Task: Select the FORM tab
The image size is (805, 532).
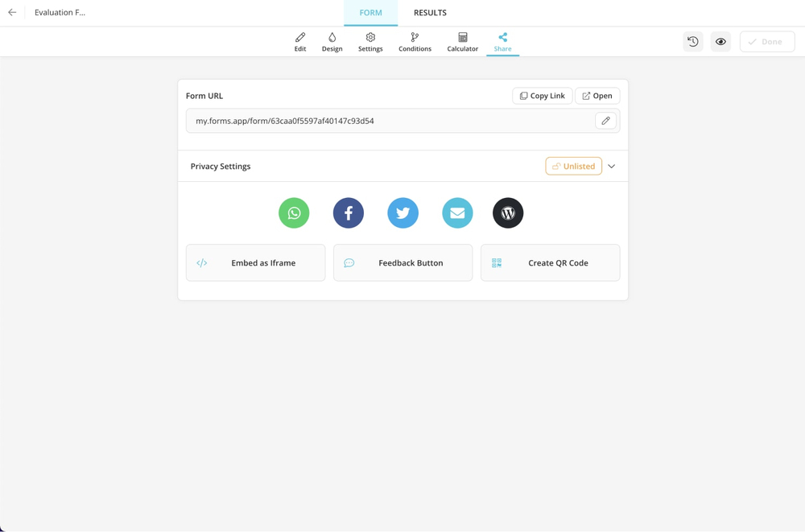Action: pyautogui.click(x=370, y=13)
